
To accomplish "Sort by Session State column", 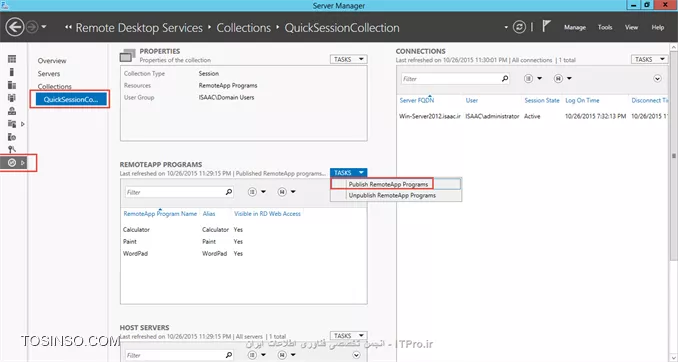I will 542,100.
